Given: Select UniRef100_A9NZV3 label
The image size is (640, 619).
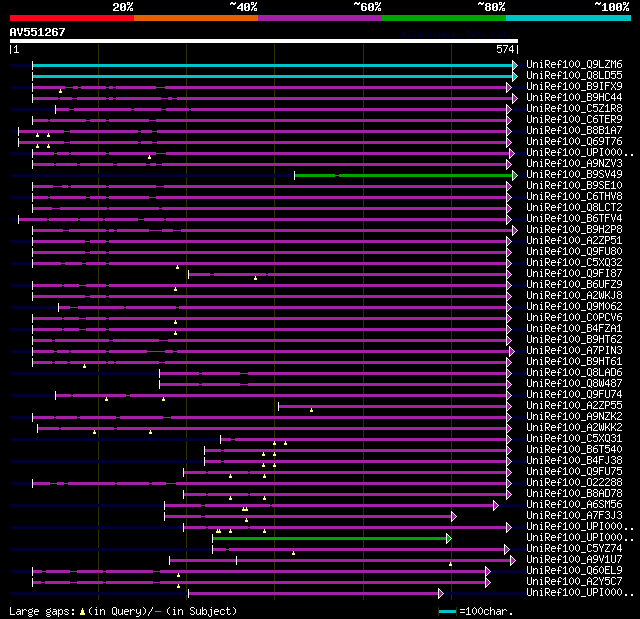Looking at the screenshot, I should pyautogui.click(x=574, y=164).
